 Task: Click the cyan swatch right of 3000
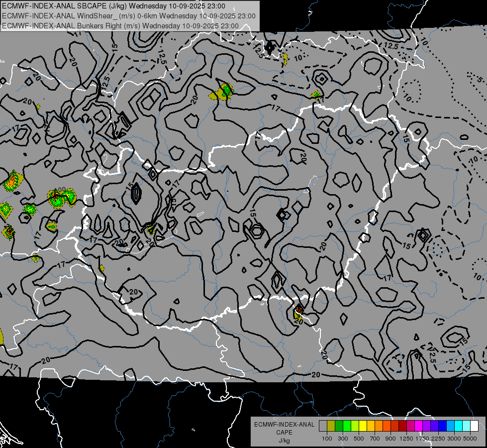459,426
